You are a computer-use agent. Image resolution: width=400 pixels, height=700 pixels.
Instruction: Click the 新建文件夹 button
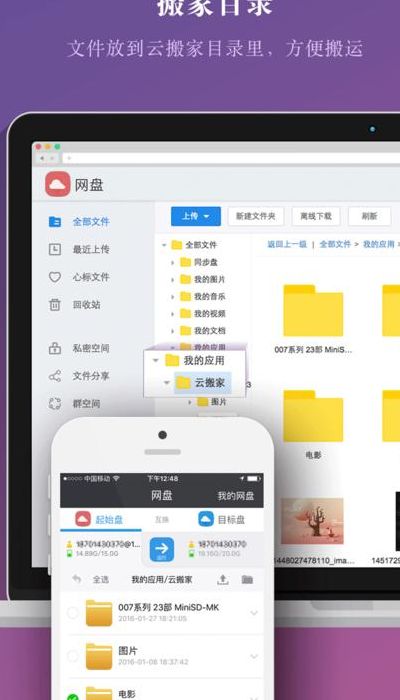(256, 216)
